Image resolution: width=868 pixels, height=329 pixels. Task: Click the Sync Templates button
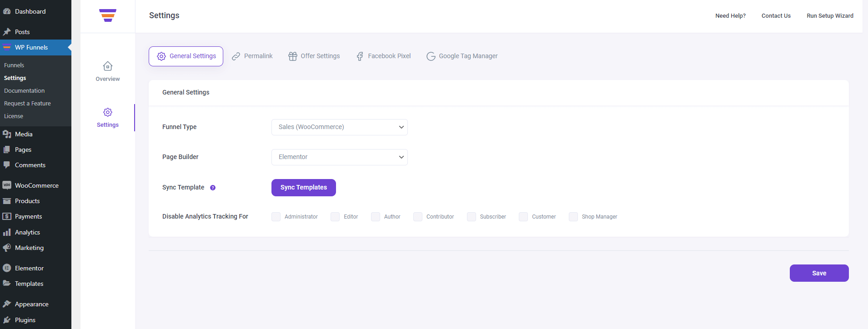tap(304, 188)
